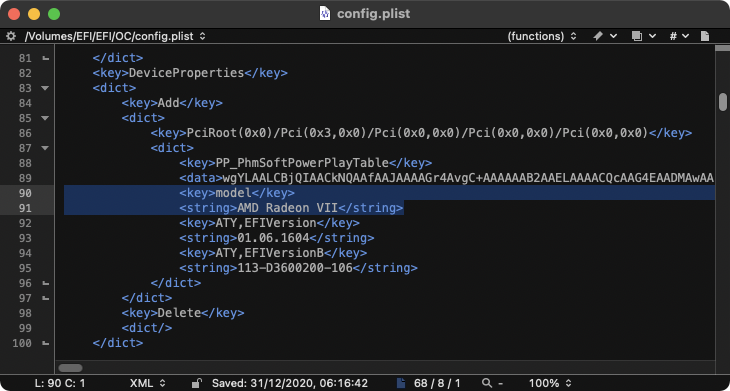Click the document icon at the navigation bar's right end

[705, 36]
